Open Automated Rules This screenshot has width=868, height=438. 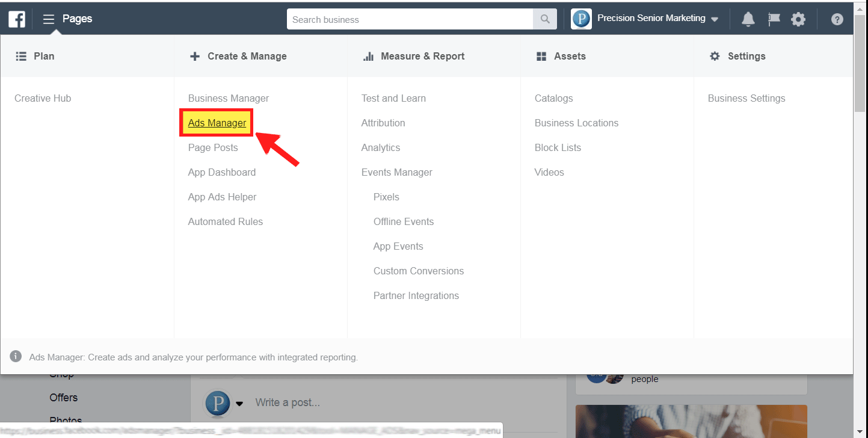[226, 221]
